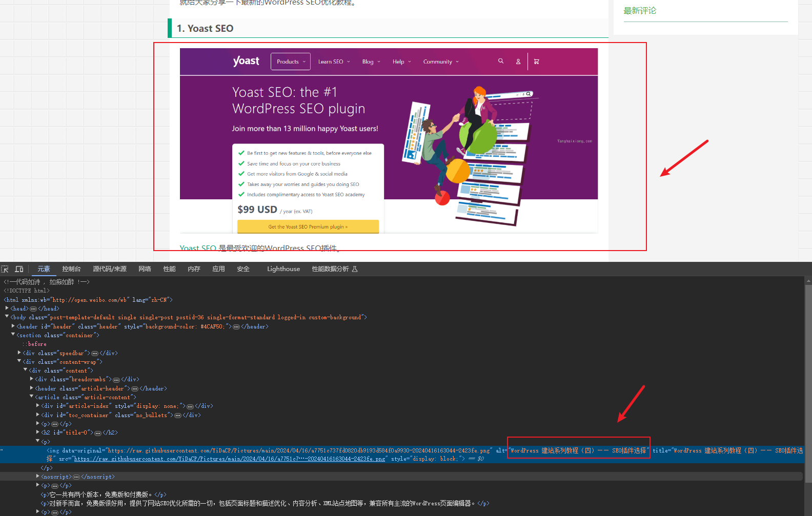Viewport: 812px width, 516px height.
Task: Switch to the 网络 network tab
Action: [145, 269]
